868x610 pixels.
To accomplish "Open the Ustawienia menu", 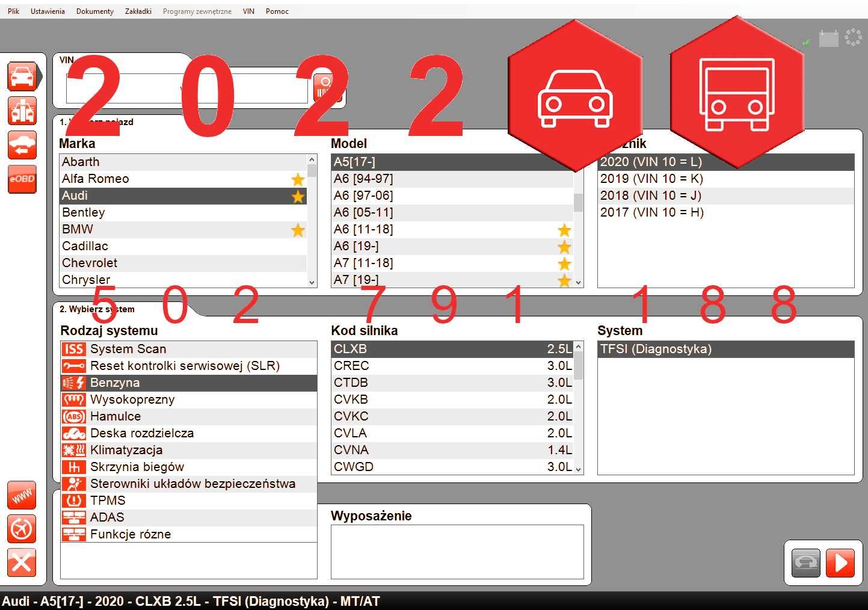I will (x=48, y=11).
